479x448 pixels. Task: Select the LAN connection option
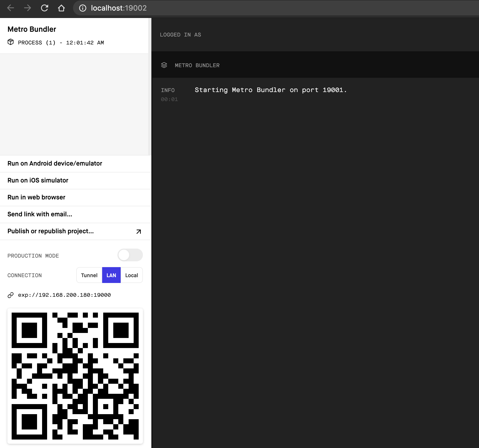[x=111, y=275]
